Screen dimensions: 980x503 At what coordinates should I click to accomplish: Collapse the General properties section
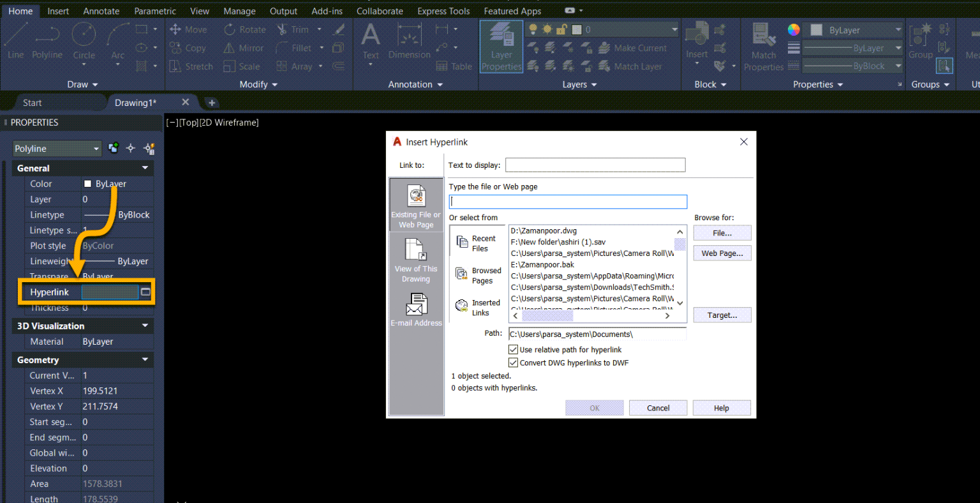tap(145, 168)
